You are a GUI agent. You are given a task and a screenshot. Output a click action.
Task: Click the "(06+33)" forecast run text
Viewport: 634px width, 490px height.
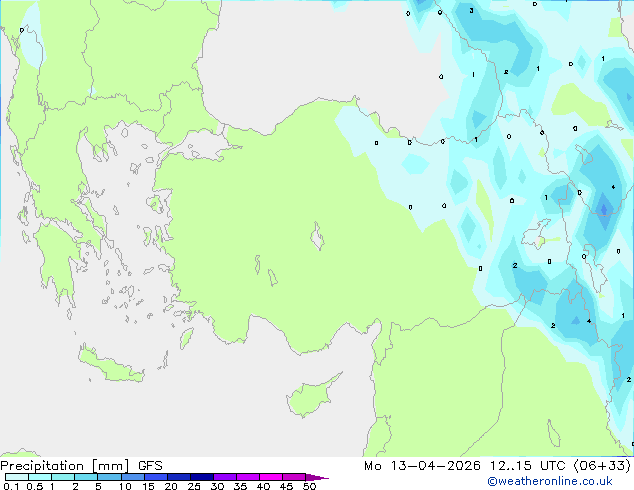coord(602,466)
